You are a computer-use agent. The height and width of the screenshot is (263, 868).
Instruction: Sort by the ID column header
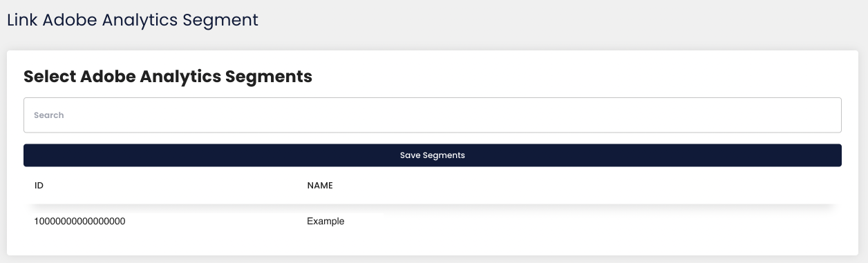(39, 186)
